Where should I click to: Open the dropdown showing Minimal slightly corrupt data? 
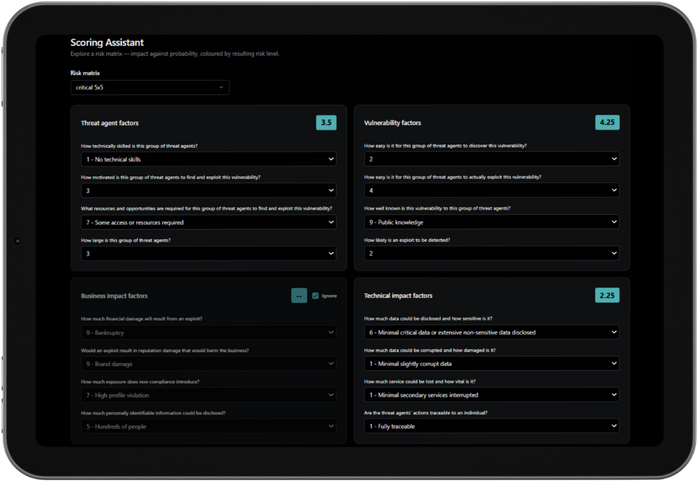coord(492,363)
